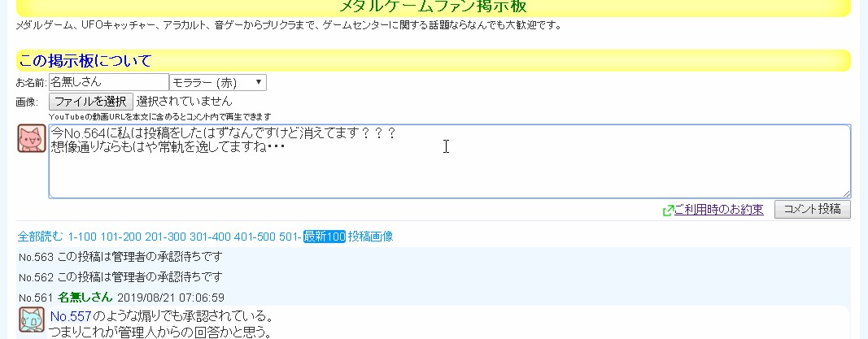Click the ファイルを選択 file button
The height and width of the screenshot is (339, 868).
(x=90, y=102)
